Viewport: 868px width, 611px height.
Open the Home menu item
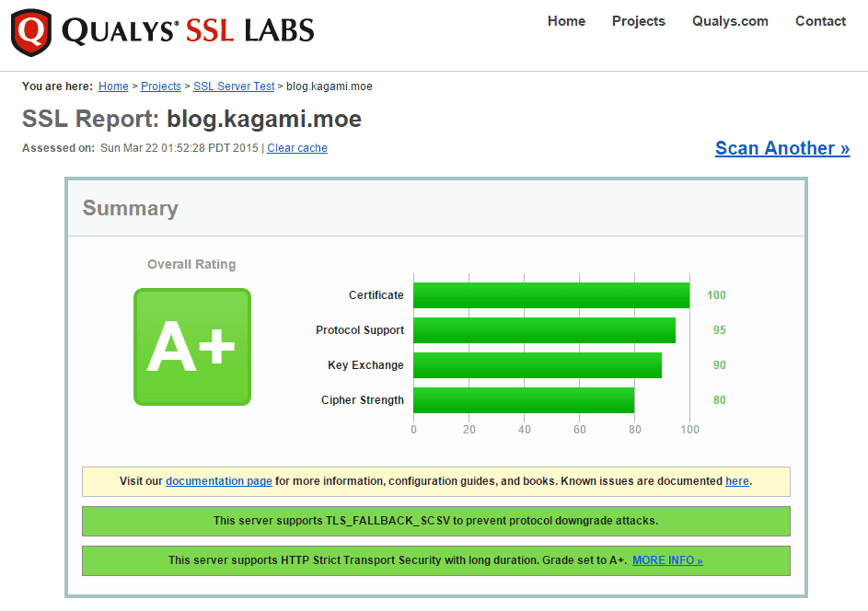click(x=566, y=21)
